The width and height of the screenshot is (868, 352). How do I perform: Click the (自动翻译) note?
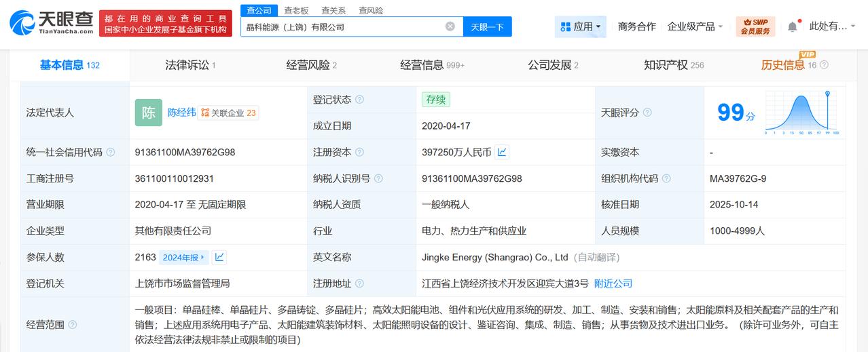click(596, 258)
